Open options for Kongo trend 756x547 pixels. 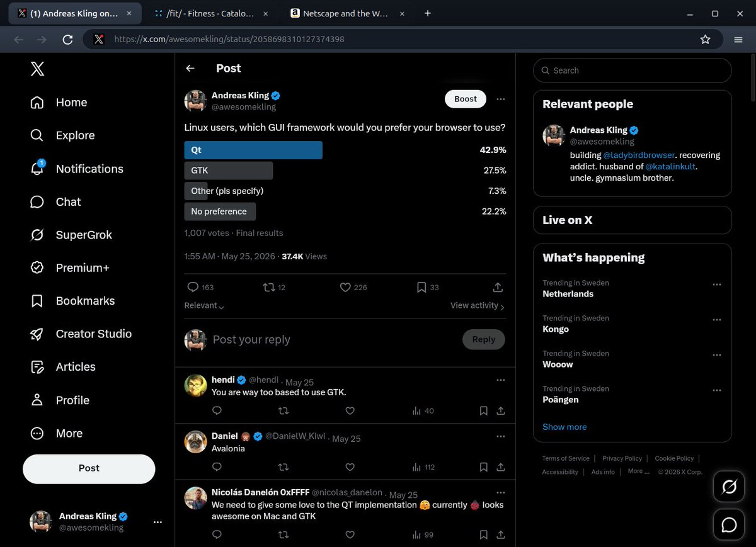click(x=717, y=320)
